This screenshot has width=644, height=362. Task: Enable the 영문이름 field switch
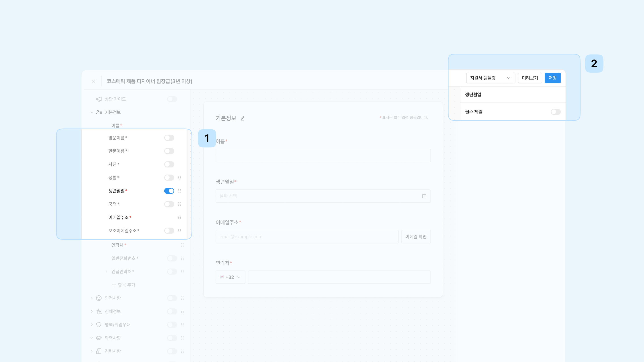pyautogui.click(x=169, y=138)
